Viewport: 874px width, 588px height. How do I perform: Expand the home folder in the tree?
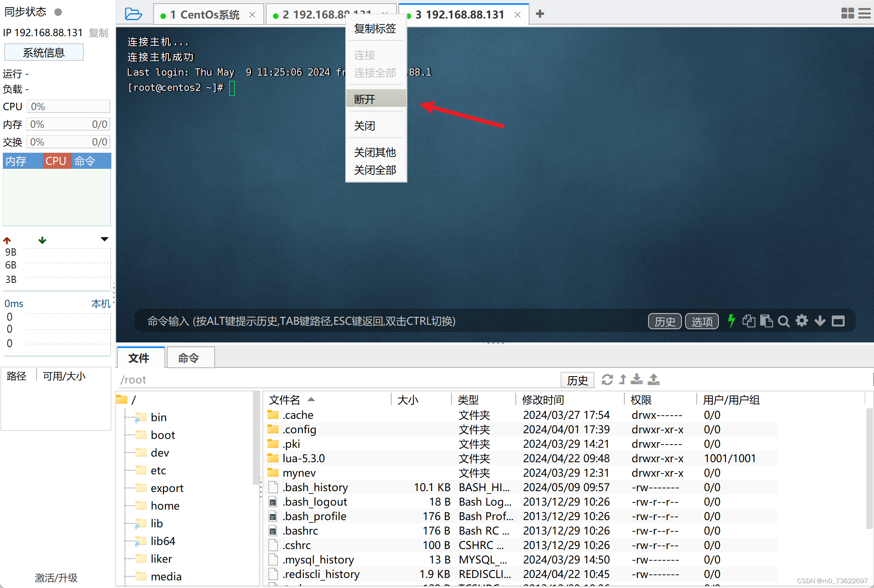pyautogui.click(x=141, y=506)
